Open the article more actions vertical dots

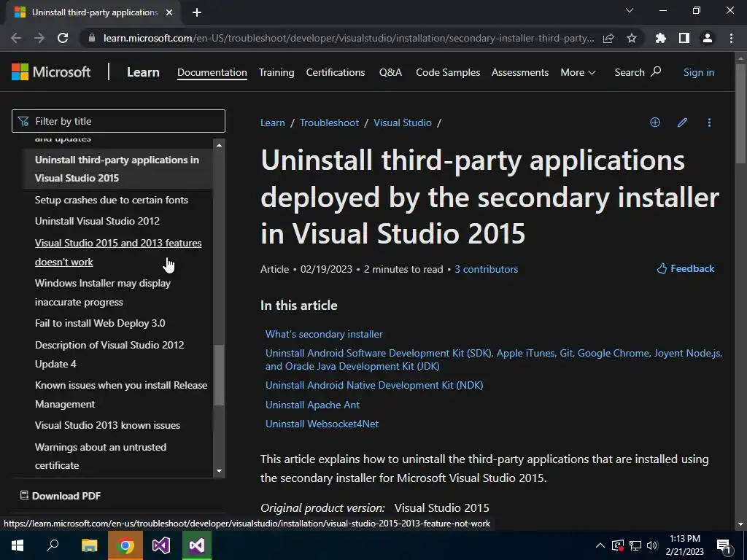coord(709,122)
